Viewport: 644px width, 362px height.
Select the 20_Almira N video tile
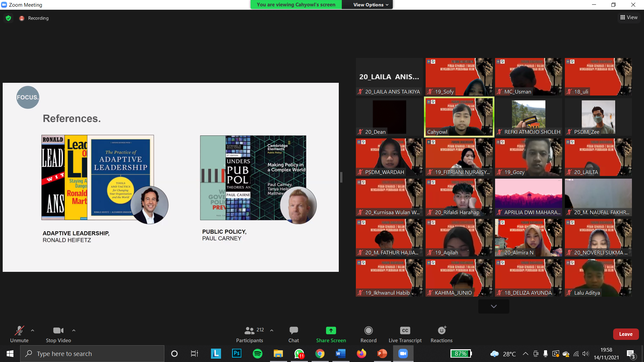[x=529, y=238]
